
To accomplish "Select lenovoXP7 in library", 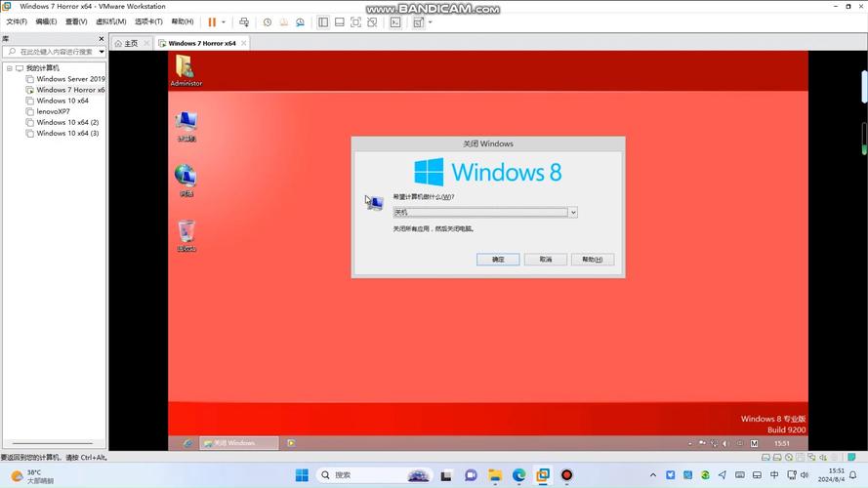I will (53, 111).
